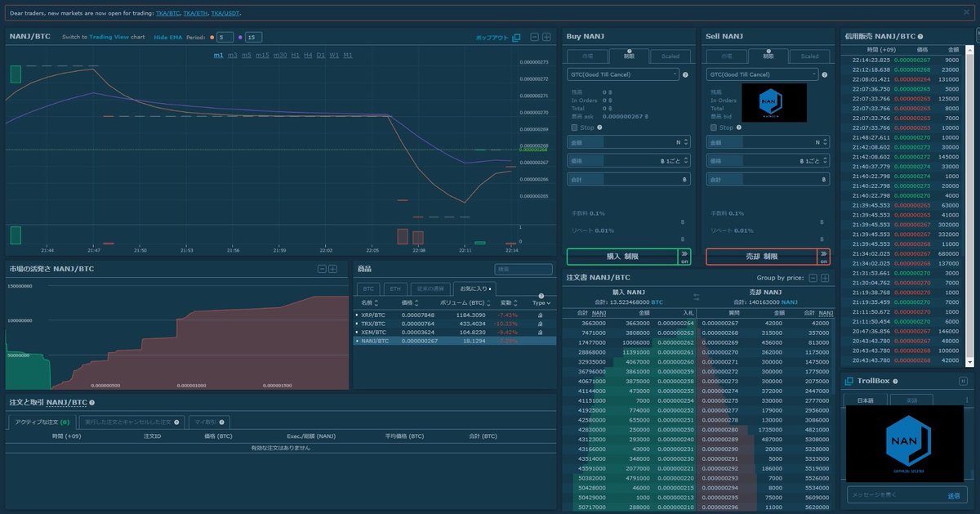Select the H1 chart timeframe
Screen dimensions: 980x514
click(296, 55)
